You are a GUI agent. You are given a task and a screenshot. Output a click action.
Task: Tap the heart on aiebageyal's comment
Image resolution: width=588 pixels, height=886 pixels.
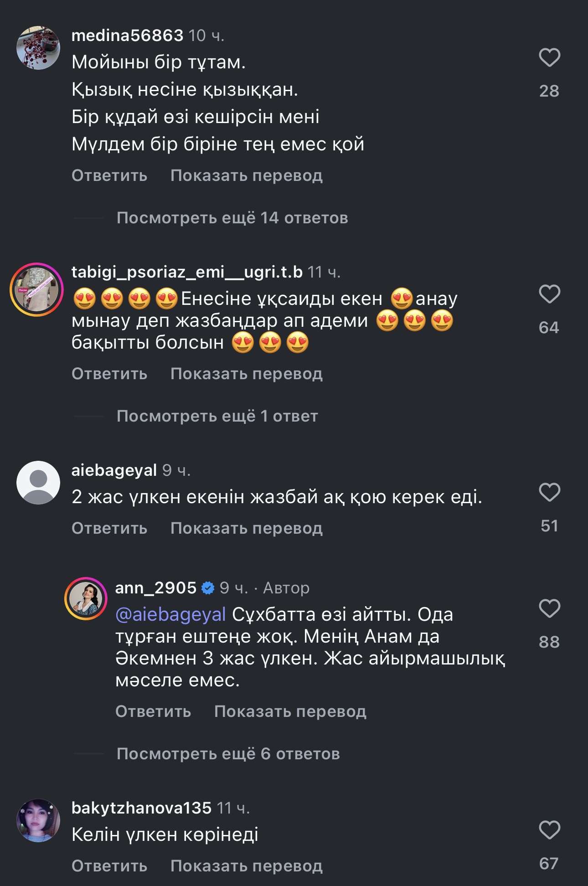(x=549, y=493)
